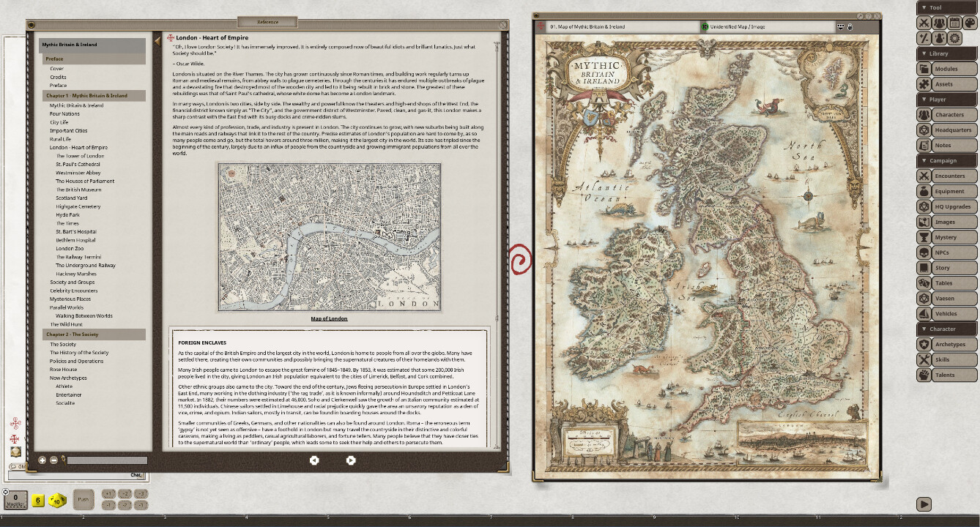Click the reference index zoom-in plus button
The width and height of the screenshot is (980, 527).
[x=42, y=460]
